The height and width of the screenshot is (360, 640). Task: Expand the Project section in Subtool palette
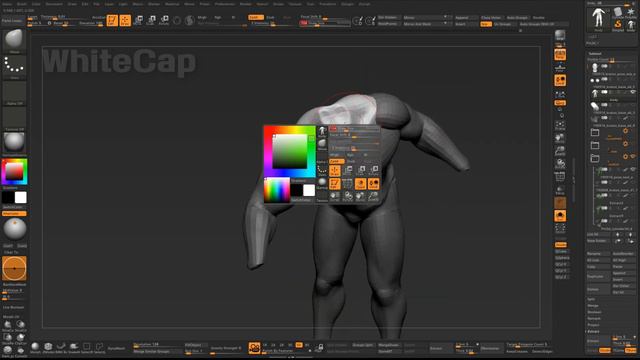pyautogui.click(x=593, y=325)
